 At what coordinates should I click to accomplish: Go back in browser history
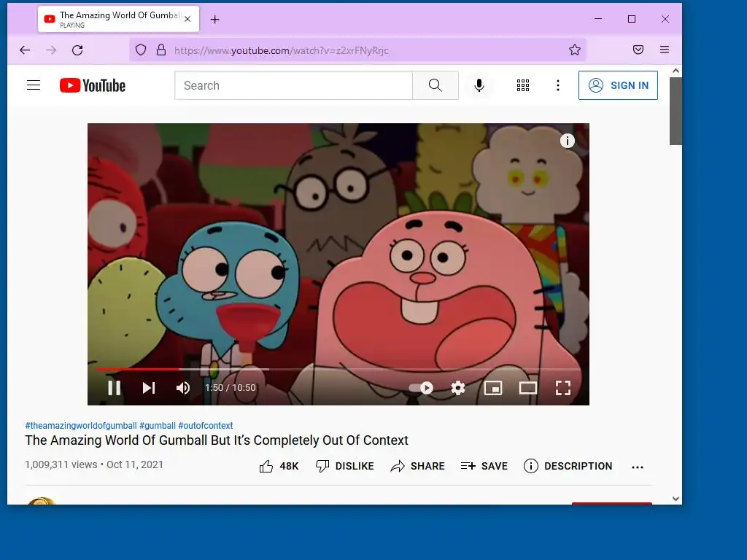click(x=25, y=50)
